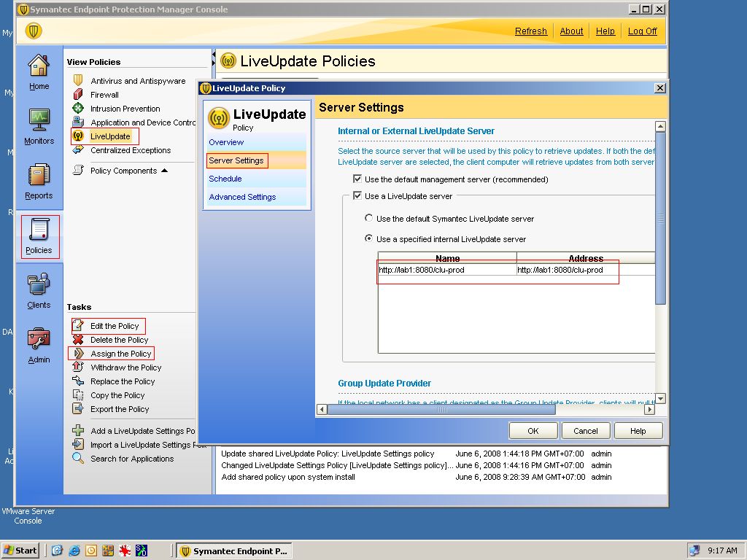Open the Admin section

[39, 343]
